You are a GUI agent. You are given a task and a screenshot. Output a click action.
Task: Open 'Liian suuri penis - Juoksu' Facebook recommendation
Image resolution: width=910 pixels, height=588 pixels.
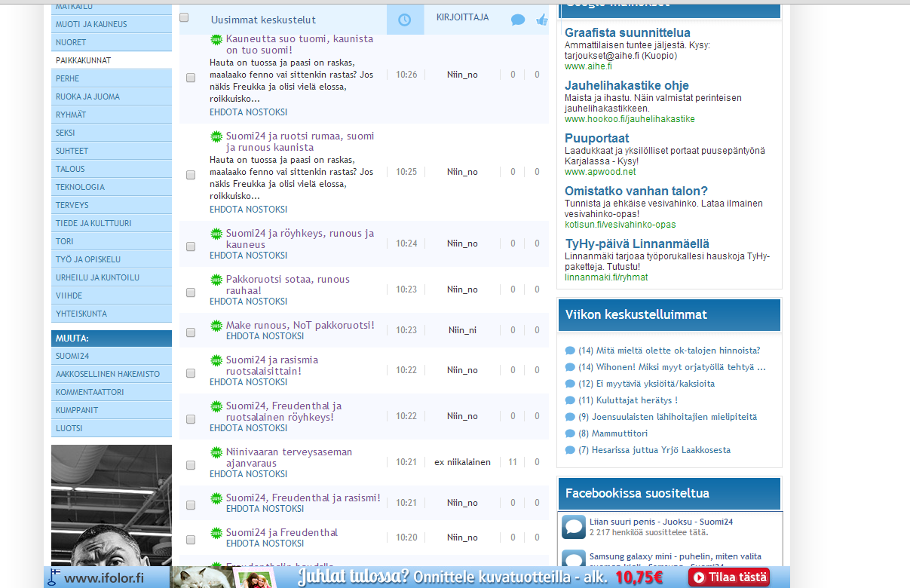click(x=661, y=522)
